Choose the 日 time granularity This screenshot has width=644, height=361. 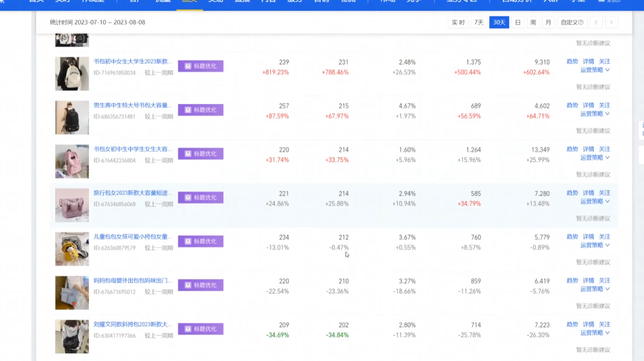[517, 22]
